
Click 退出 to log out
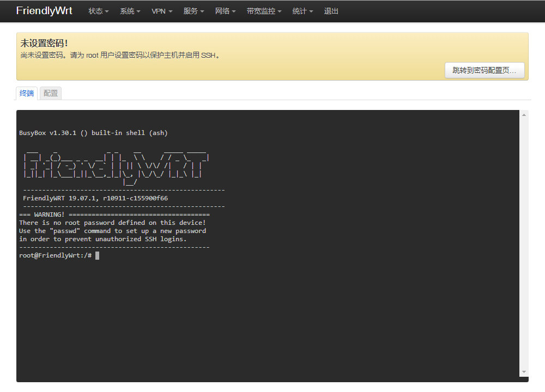[x=331, y=11]
